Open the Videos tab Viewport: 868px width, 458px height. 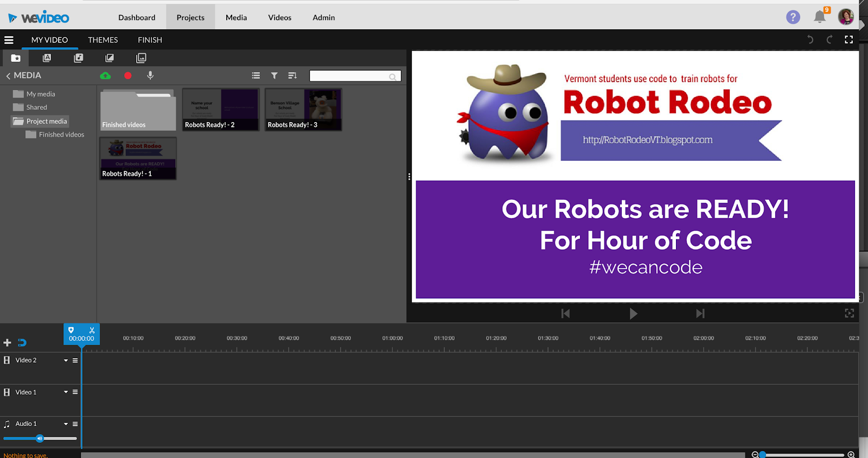coord(279,17)
